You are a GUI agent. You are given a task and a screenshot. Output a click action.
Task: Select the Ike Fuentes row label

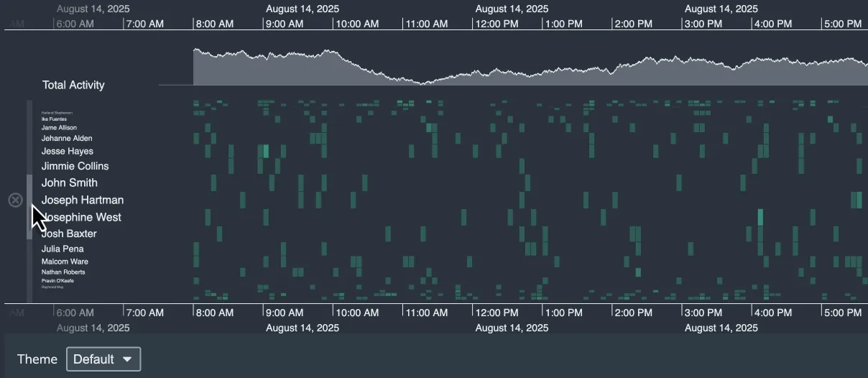55,119
